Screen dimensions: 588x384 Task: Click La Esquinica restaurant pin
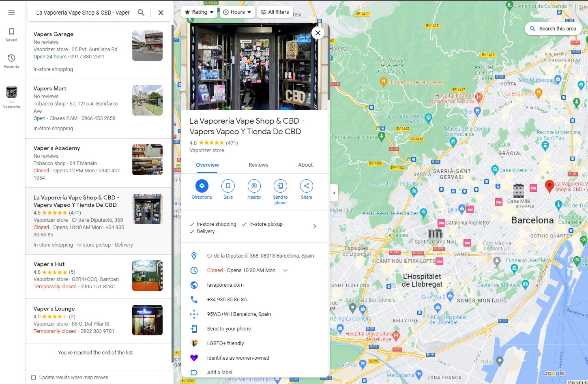click(539, 93)
